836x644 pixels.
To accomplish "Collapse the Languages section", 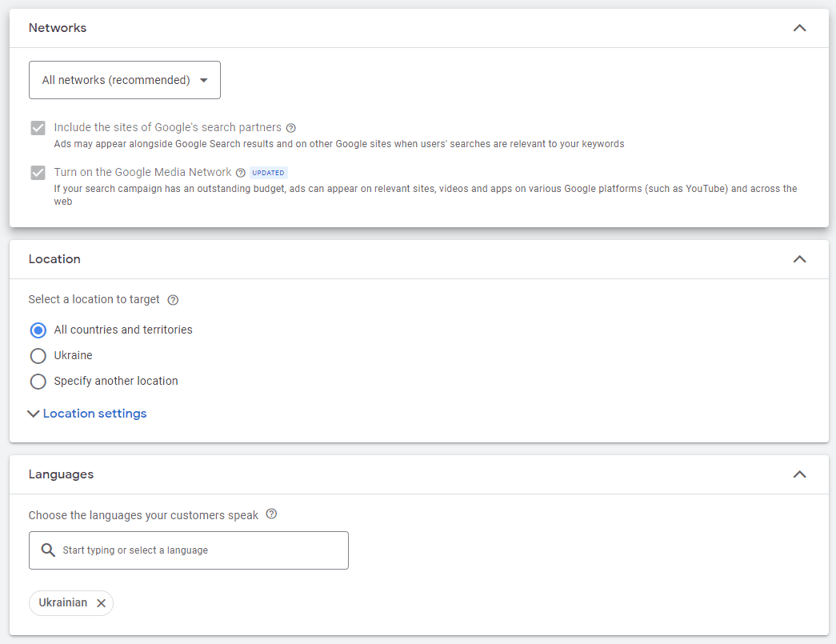I will click(799, 474).
